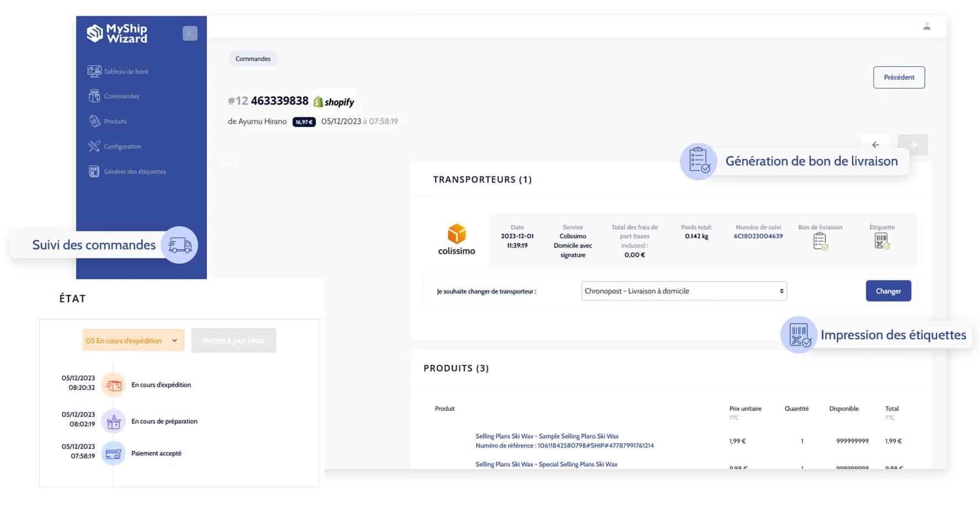
Task: Open Configuration in the sidebar
Action: coord(122,147)
